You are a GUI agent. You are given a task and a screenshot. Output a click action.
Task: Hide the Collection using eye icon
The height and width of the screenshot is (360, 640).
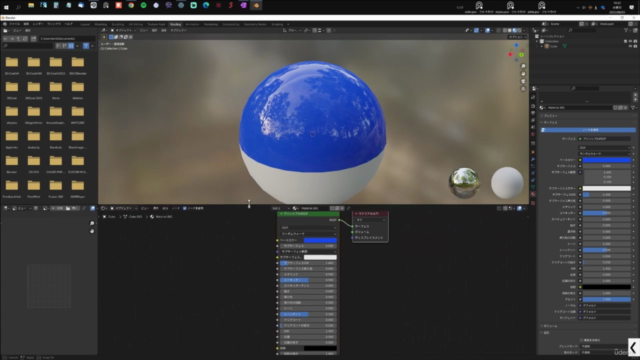tap(630, 41)
